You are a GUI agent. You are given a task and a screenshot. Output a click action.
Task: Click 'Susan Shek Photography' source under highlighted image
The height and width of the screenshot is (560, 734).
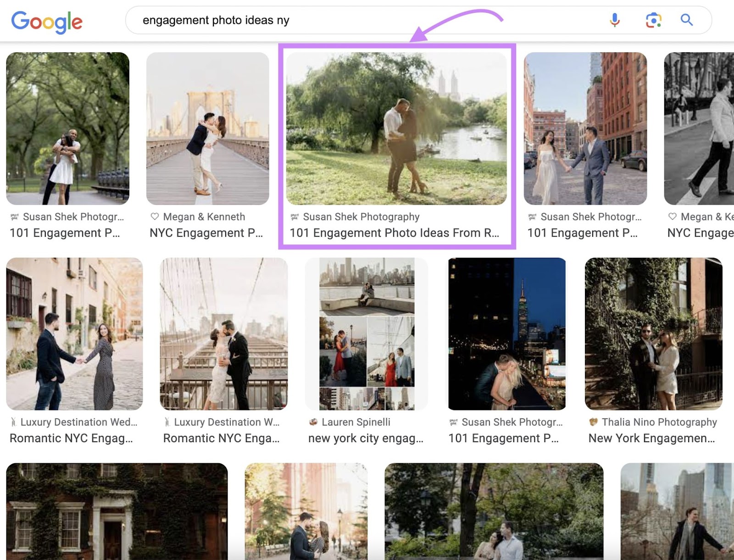pyautogui.click(x=361, y=216)
